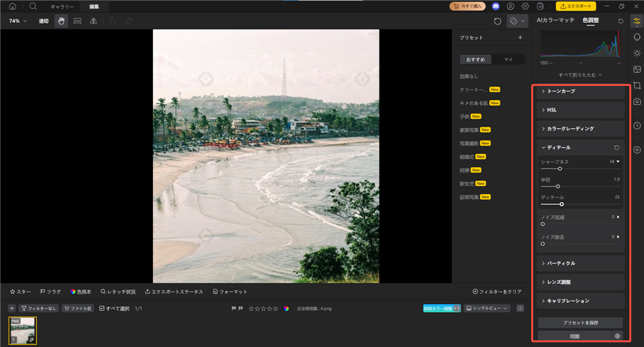Click フィルターをクリア
Viewport: 644px width, 347px height.
point(497,291)
